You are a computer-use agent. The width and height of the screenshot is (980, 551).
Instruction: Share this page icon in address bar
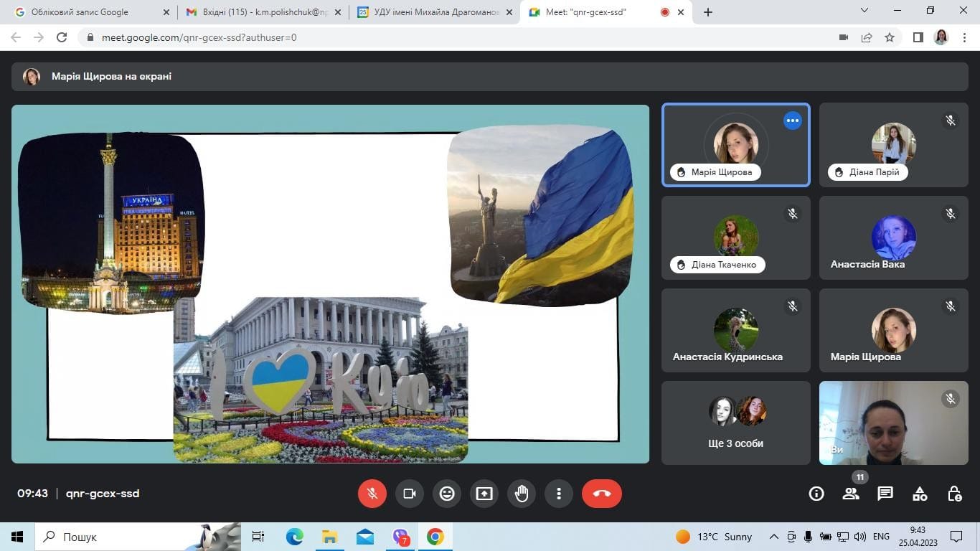867,37
